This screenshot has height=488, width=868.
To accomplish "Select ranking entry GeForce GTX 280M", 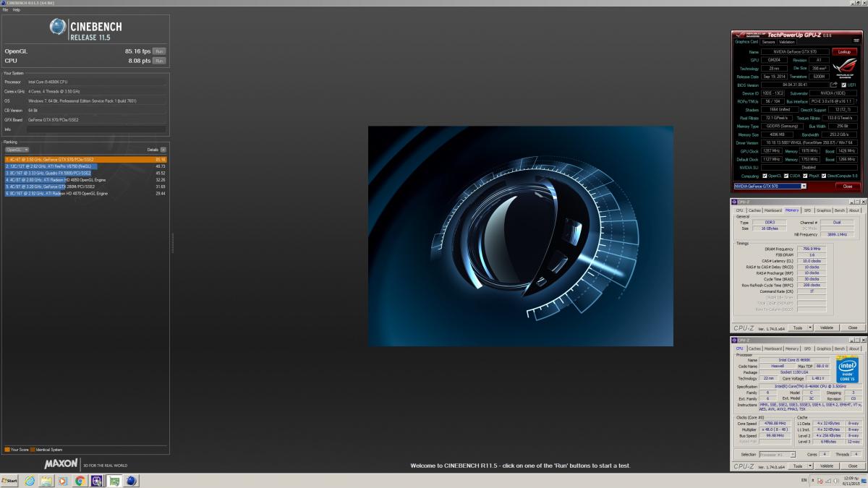I will 85,187.
